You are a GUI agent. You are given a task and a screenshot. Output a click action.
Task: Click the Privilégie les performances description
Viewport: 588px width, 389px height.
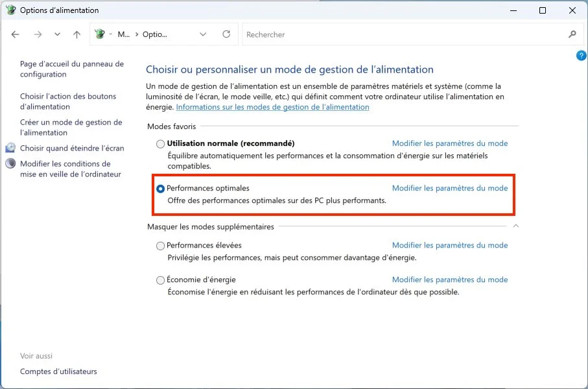tap(292, 257)
